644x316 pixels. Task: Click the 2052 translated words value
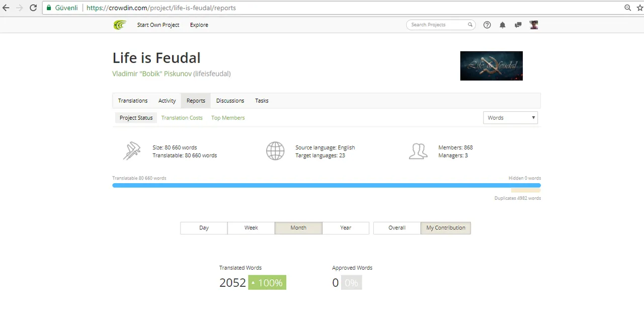pyautogui.click(x=232, y=283)
